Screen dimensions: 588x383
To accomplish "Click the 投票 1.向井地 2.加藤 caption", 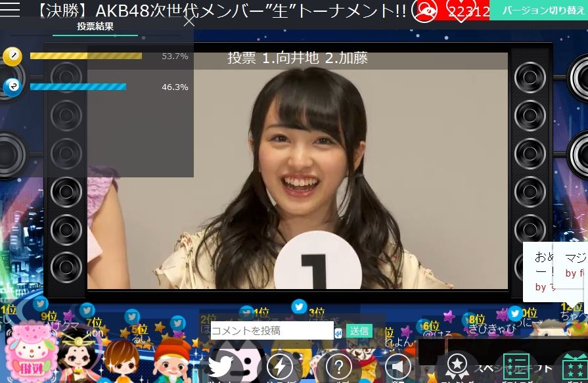I will point(298,58).
